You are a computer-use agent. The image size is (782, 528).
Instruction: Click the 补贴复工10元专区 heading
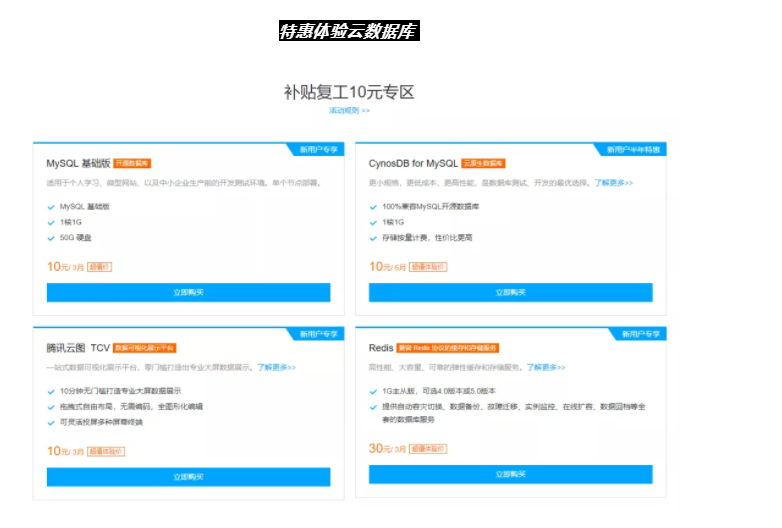(x=349, y=92)
